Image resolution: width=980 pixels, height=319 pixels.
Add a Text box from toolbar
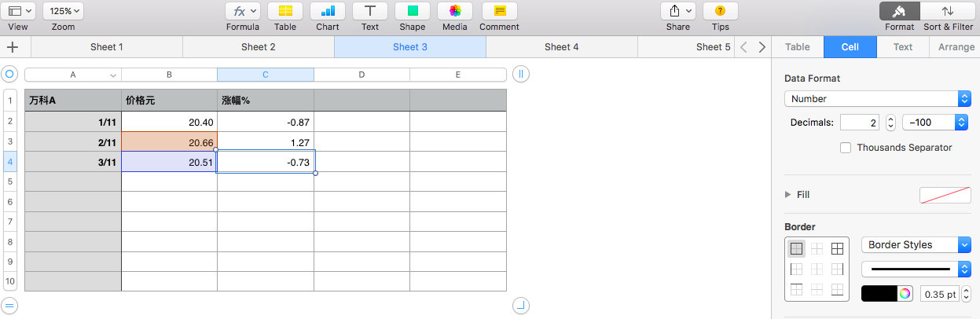pos(370,11)
